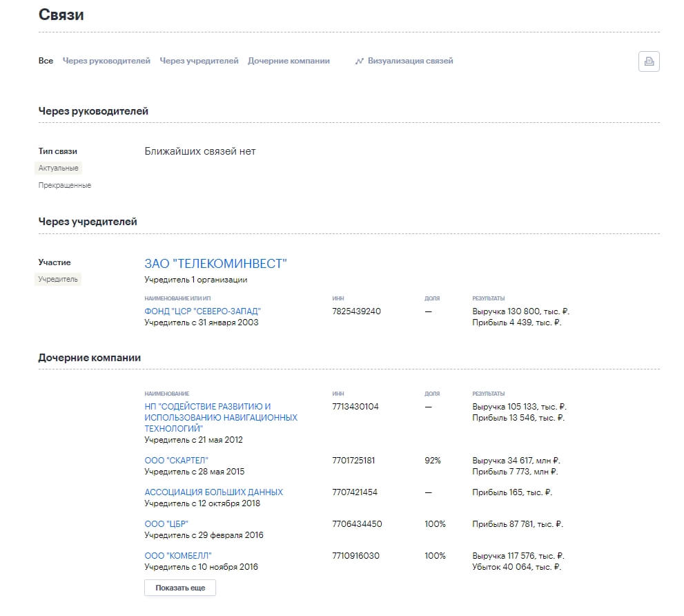Go to the Дочерние компании tab
The image size is (684, 616).
[289, 61]
